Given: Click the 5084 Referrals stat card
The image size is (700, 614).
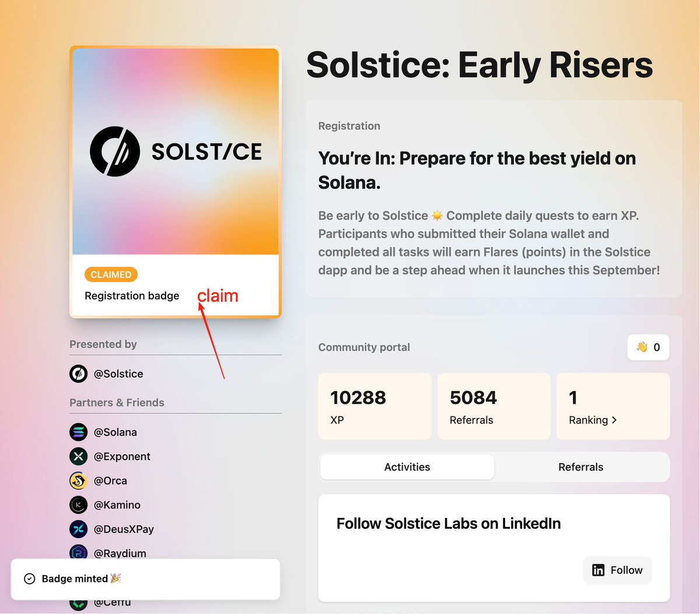Looking at the screenshot, I should tap(494, 406).
